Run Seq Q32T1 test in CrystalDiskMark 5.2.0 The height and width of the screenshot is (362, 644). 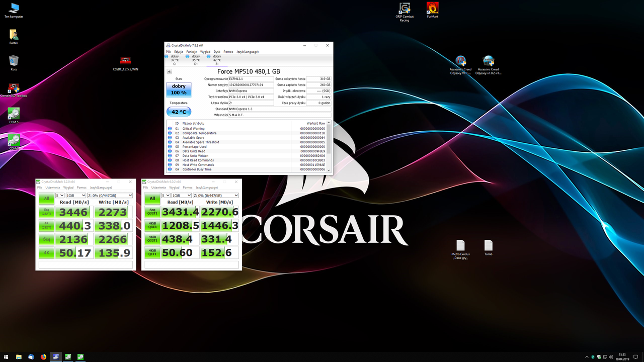47,212
